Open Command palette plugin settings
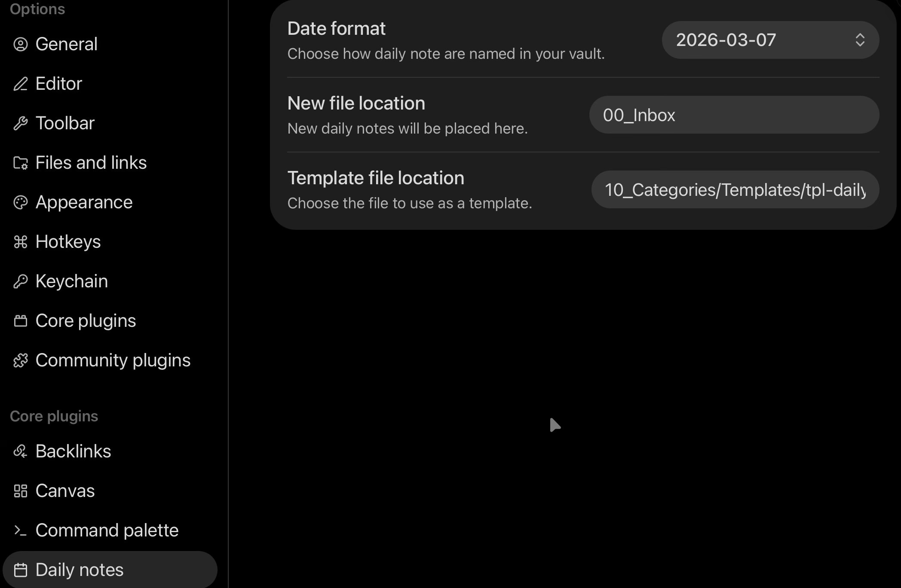The image size is (901, 588). tap(107, 530)
